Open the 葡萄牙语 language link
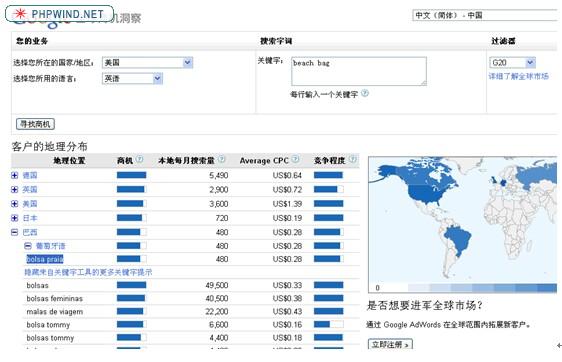 50,246
